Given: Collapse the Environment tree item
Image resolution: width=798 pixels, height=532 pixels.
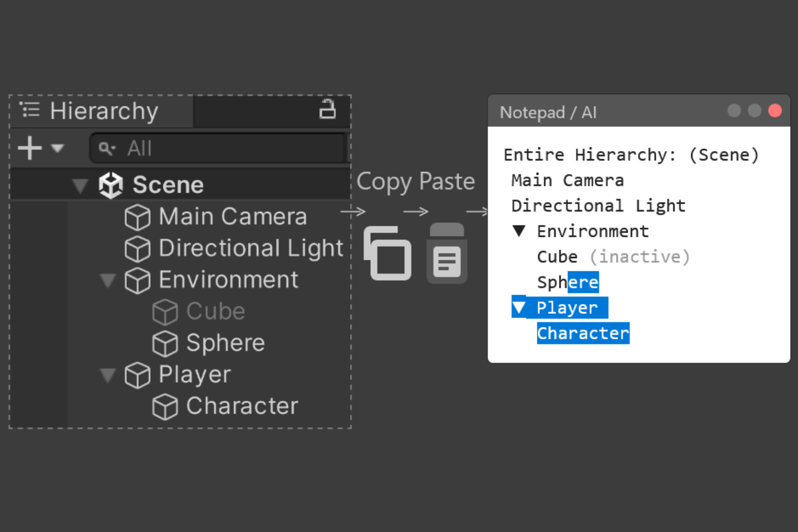Looking at the screenshot, I should tap(108, 280).
